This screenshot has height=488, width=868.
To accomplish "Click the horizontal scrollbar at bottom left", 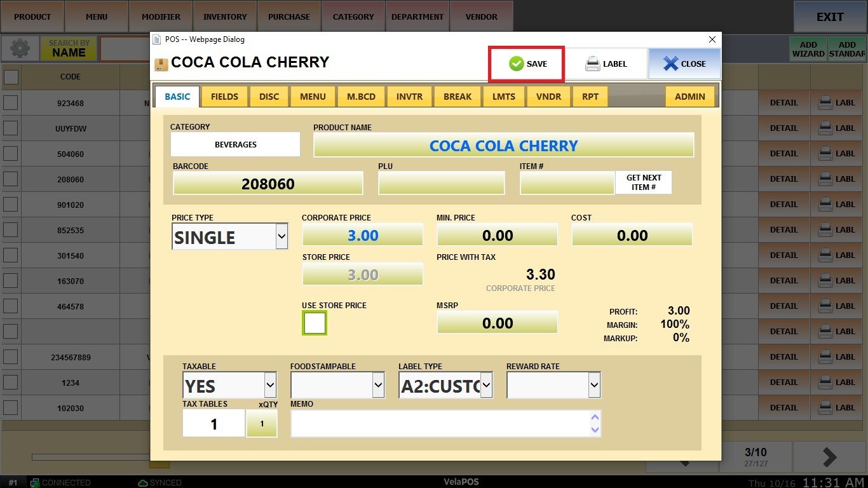I will coord(89,457).
